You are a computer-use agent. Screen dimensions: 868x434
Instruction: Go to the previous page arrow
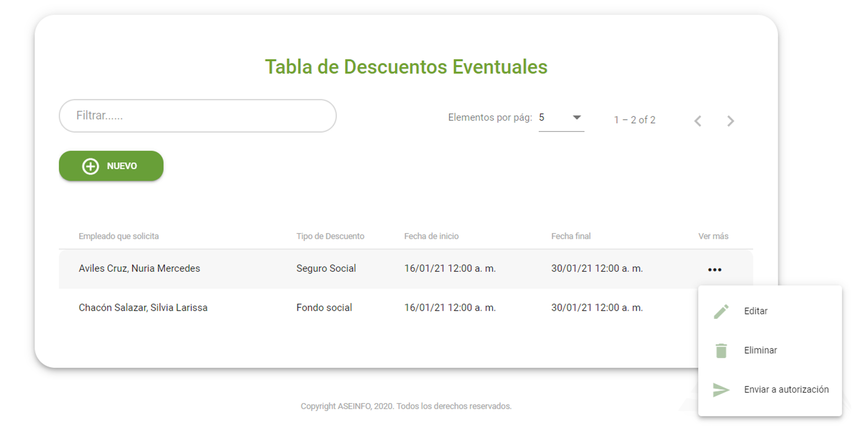click(698, 121)
